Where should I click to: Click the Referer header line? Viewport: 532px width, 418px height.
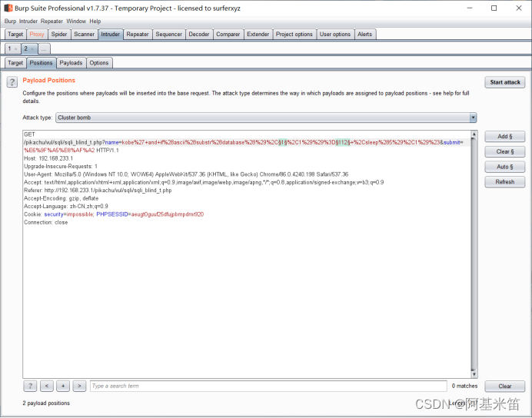pos(98,191)
